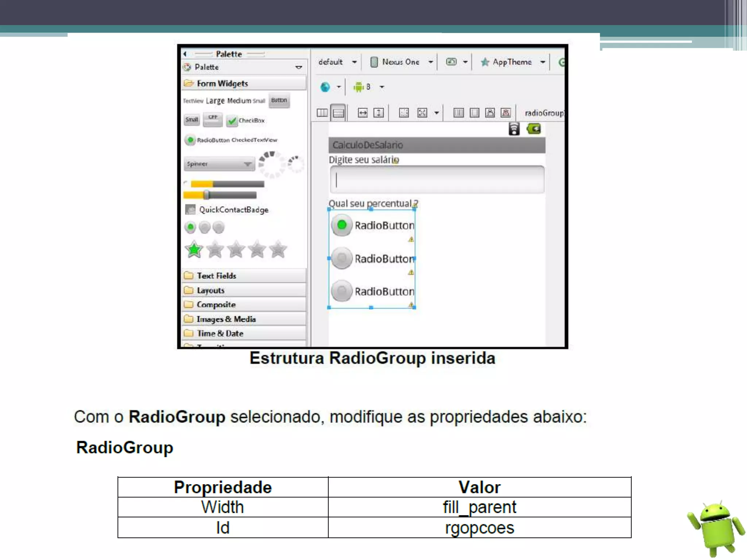This screenshot has width=747, height=560.
Task: Click the screen orientation icon
Action: click(452, 62)
